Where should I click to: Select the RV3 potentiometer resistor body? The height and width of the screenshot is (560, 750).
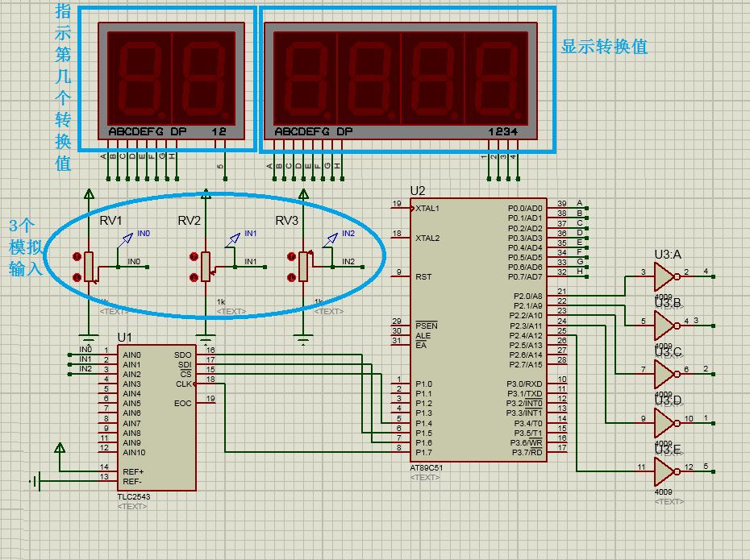click(x=303, y=267)
